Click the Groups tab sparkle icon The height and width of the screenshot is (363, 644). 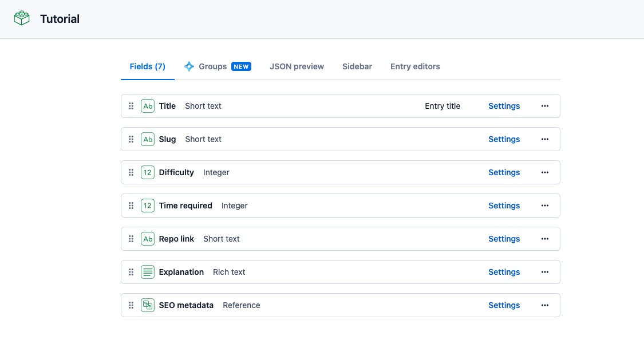click(x=189, y=66)
